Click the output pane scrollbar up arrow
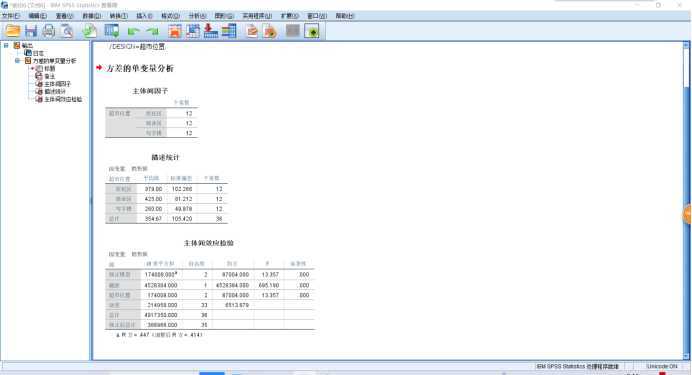Image resolution: width=692 pixels, height=375 pixels. tap(686, 45)
